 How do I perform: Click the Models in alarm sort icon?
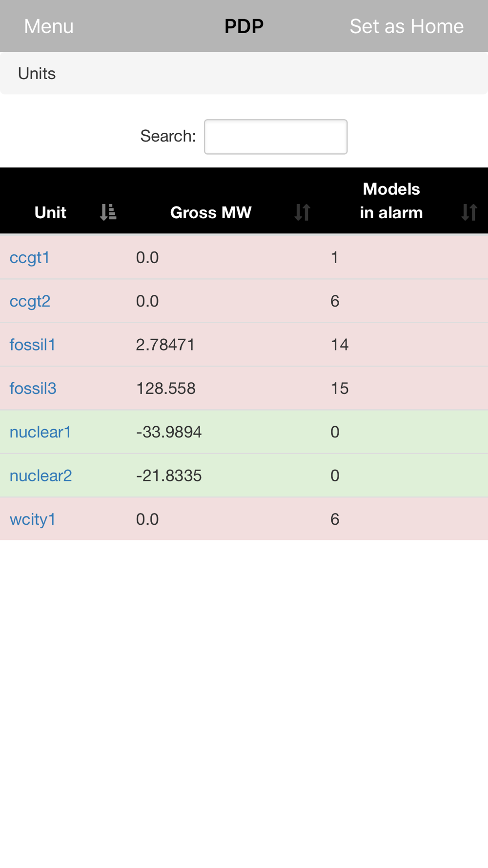(469, 212)
